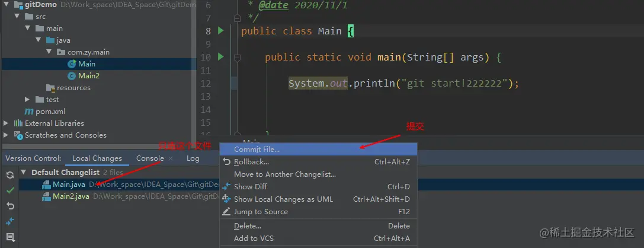Expand Scratches and Consoles node

click(6, 135)
